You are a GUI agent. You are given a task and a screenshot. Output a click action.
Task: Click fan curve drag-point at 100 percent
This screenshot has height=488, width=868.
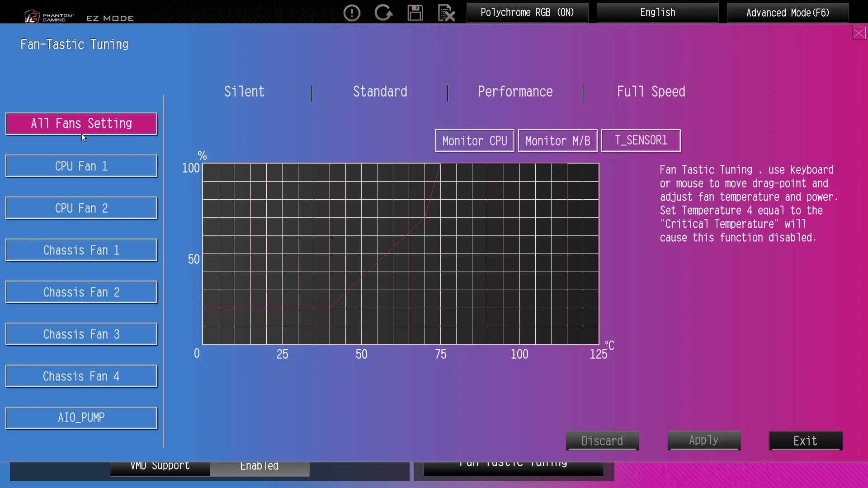point(440,164)
